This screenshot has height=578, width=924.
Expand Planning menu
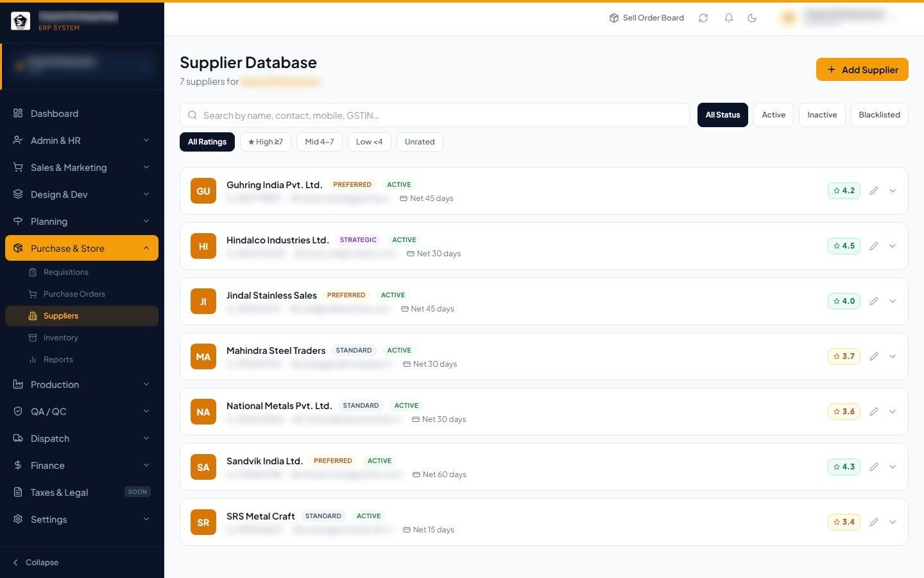(81, 222)
